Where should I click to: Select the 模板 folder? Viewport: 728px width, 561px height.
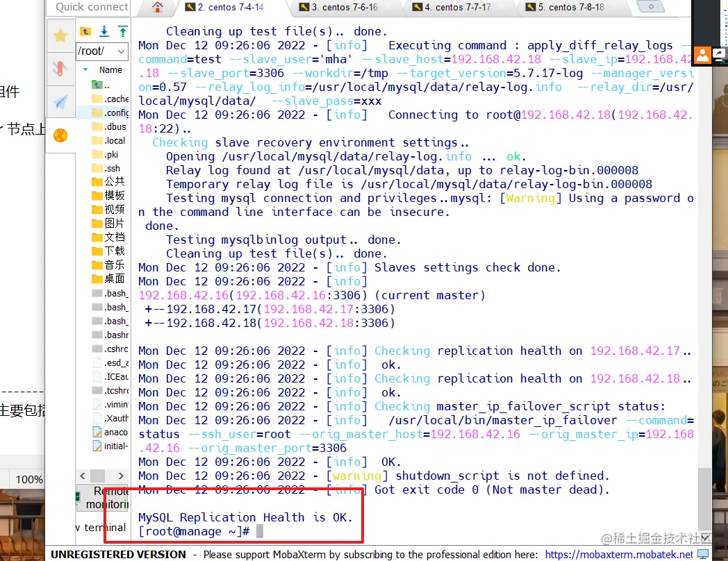click(108, 195)
